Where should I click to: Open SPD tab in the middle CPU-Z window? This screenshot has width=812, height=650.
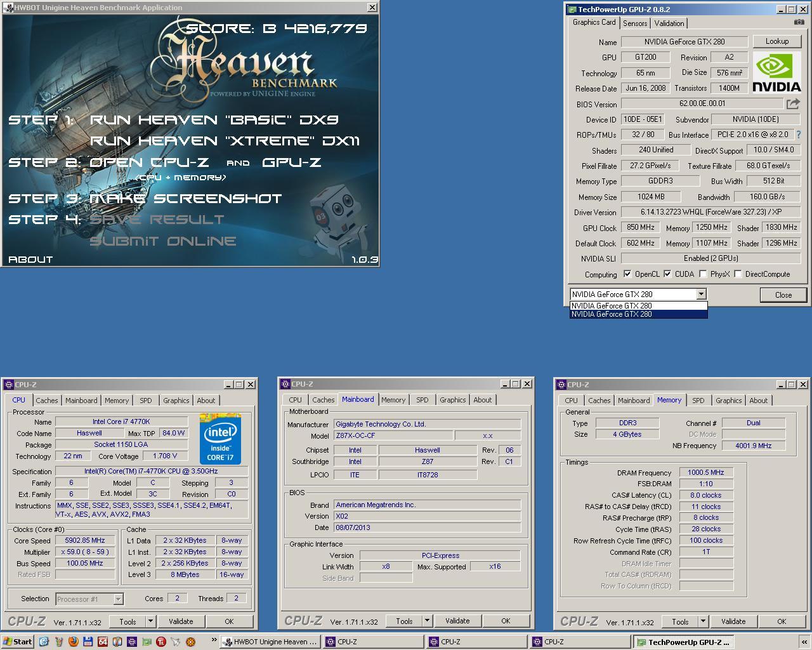point(422,400)
